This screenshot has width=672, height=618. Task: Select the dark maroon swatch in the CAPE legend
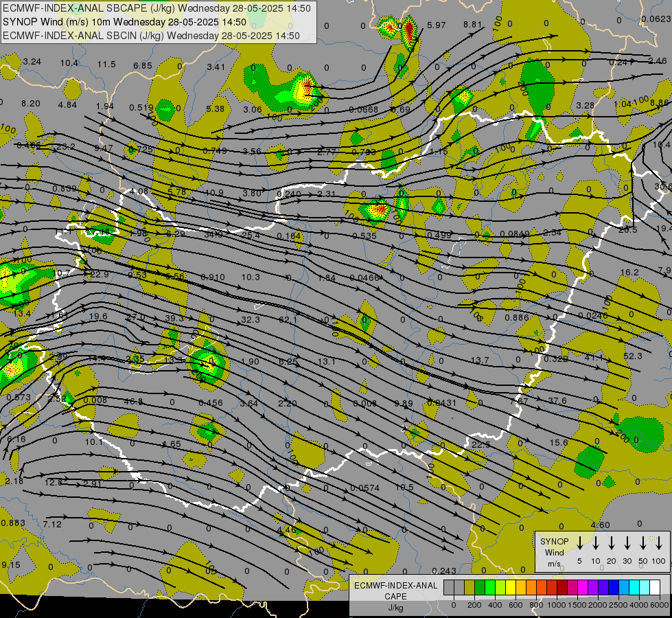[562, 588]
